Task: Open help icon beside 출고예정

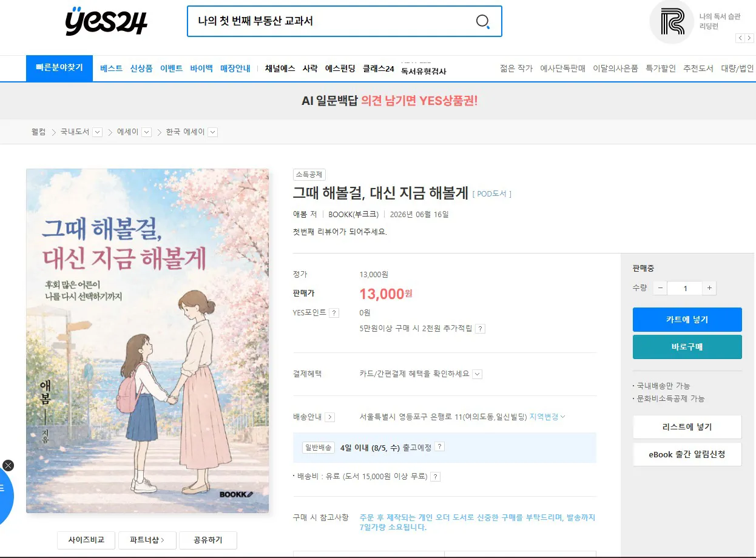Action: [x=440, y=447]
